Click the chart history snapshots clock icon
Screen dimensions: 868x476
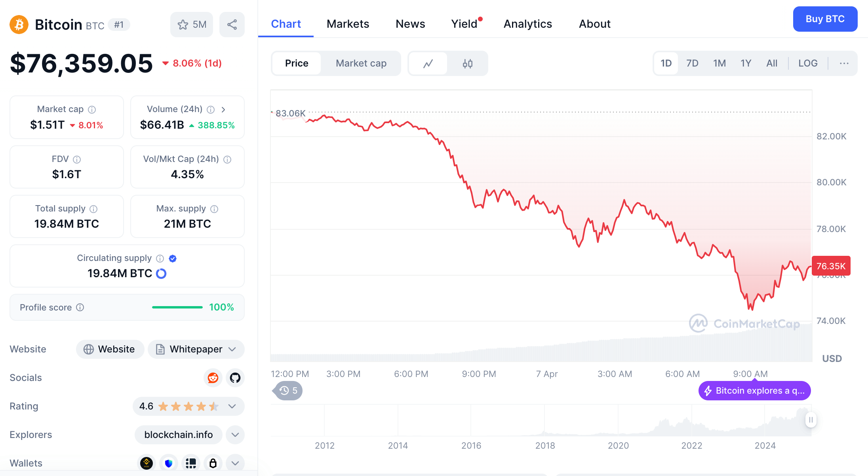284,390
